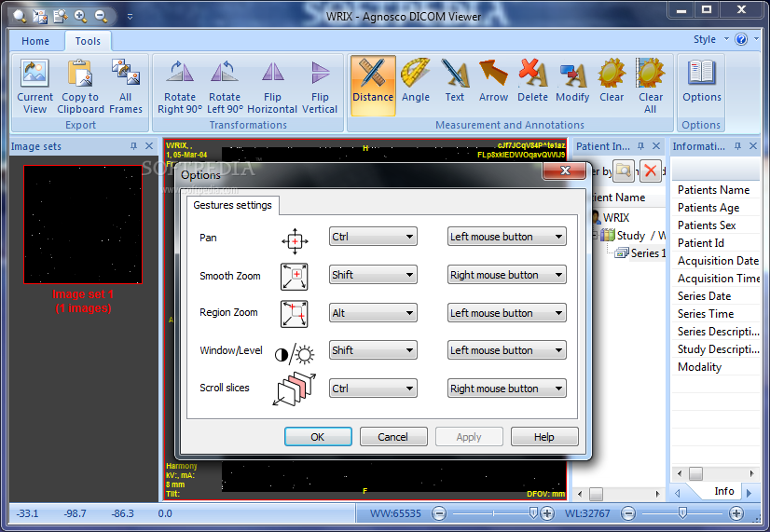This screenshot has width=770, height=532.
Task: Click the Cancel button
Action: 392,437
